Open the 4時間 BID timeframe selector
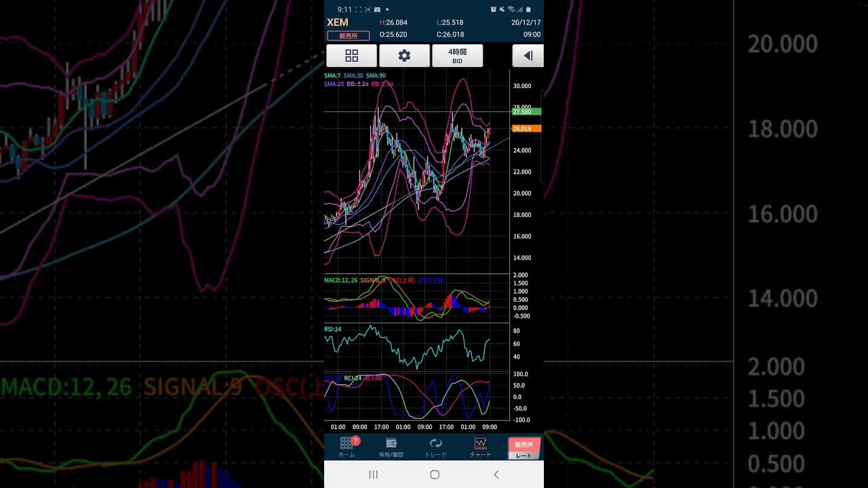868x488 pixels. point(457,56)
